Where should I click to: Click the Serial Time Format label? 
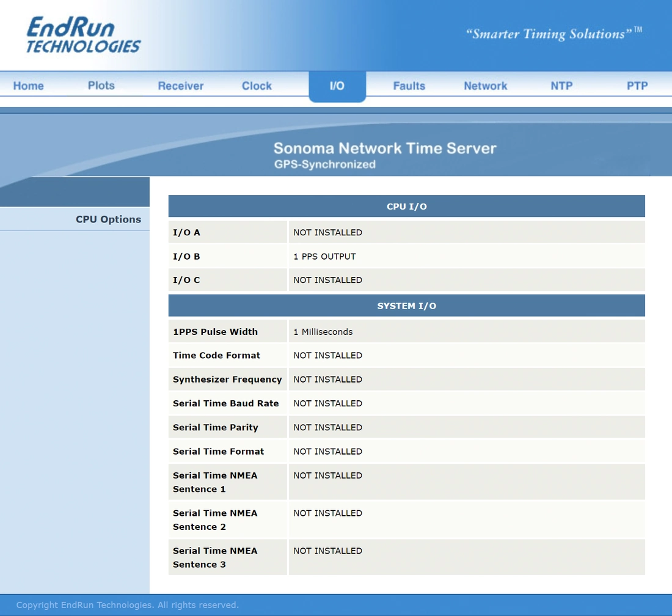(x=219, y=452)
